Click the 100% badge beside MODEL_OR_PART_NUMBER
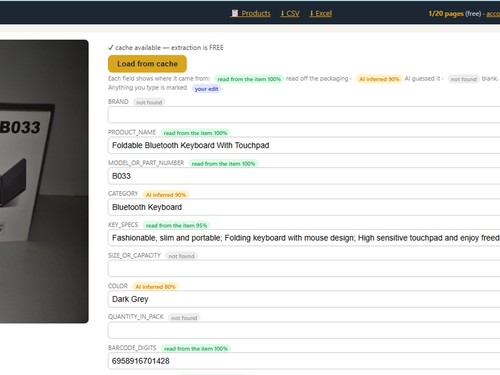The image size is (500, 375). pyautogui.click(x=223, y=164)
